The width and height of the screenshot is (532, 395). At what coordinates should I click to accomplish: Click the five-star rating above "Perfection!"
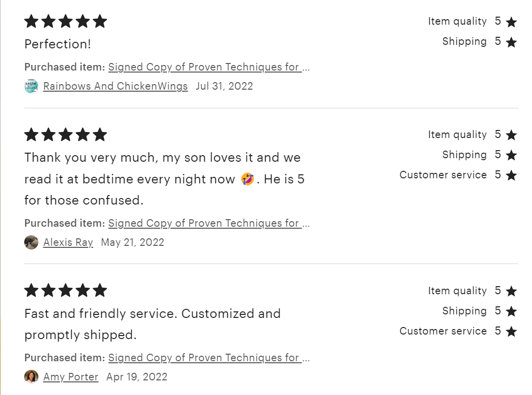(66, 21)
